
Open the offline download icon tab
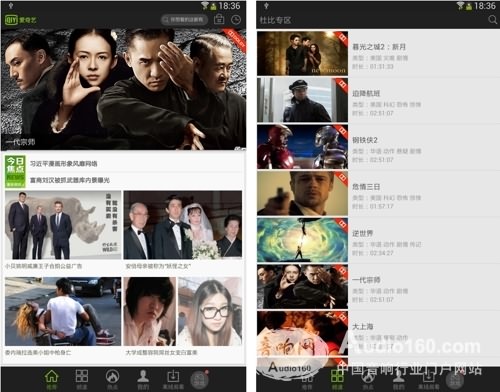(173, 377)
